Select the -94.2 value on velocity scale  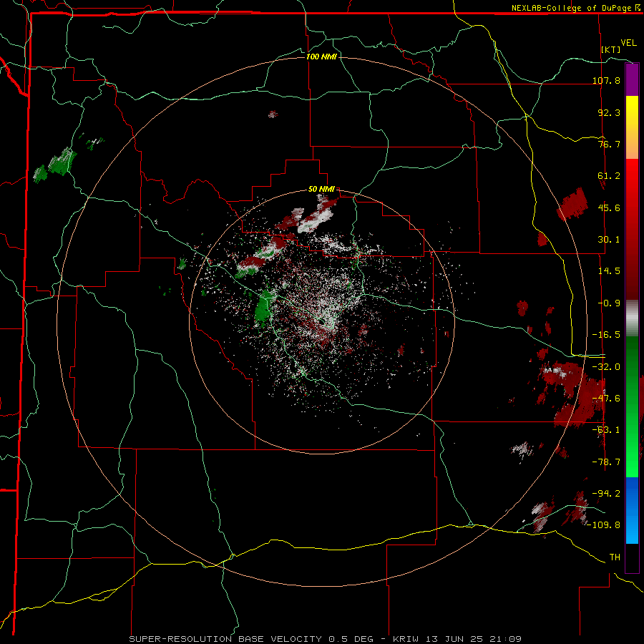(606, 493)
